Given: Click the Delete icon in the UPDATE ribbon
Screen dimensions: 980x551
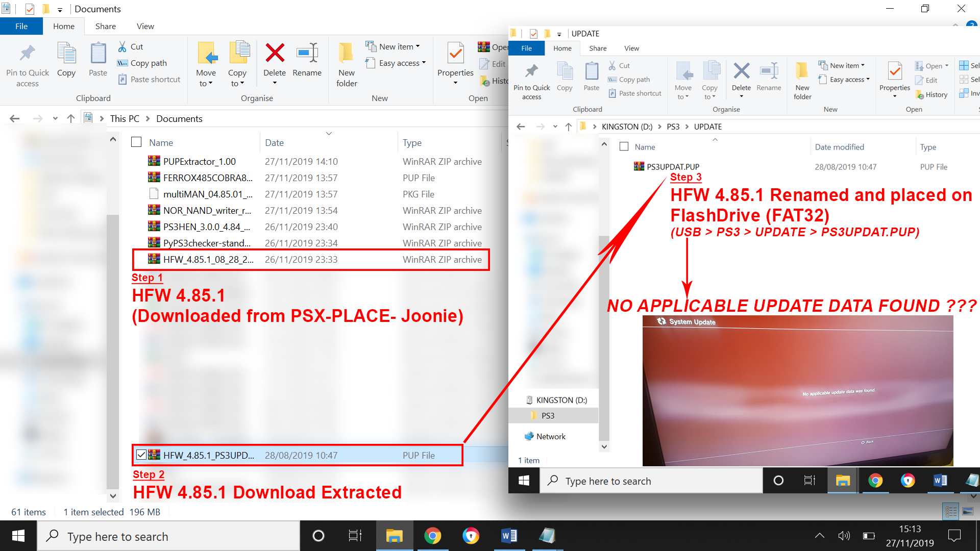Looking at the screenshot, I should click(x=742, y=71).
